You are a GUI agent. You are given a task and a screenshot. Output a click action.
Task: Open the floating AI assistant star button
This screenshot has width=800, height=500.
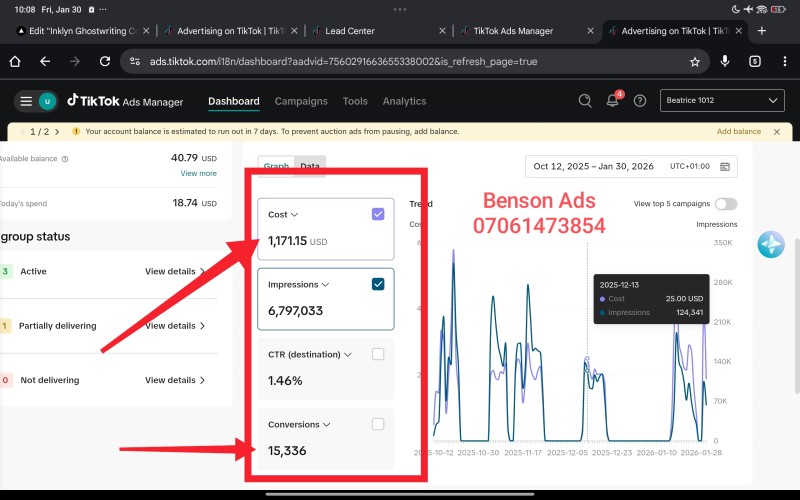pos(770,244)
